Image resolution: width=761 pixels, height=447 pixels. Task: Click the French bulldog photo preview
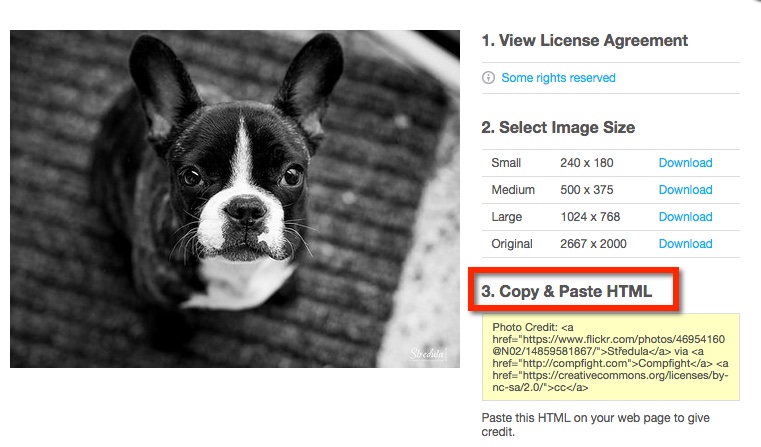pos(235,199)
